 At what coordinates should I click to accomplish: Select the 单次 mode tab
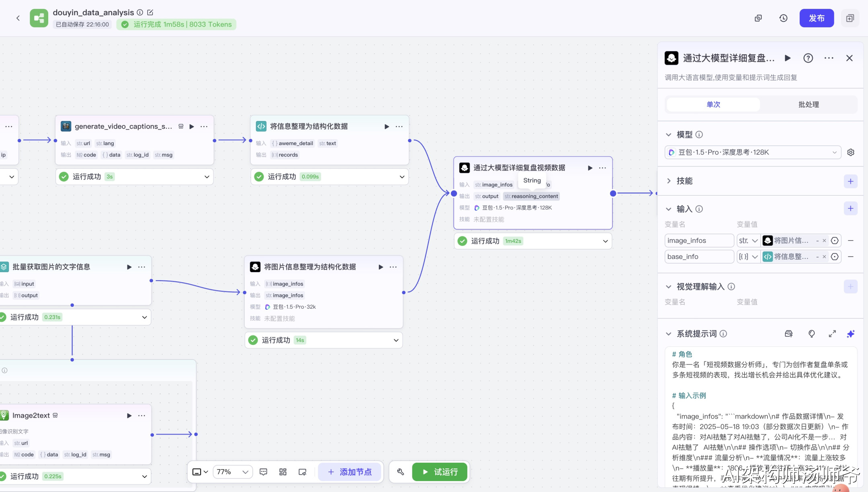713,105
